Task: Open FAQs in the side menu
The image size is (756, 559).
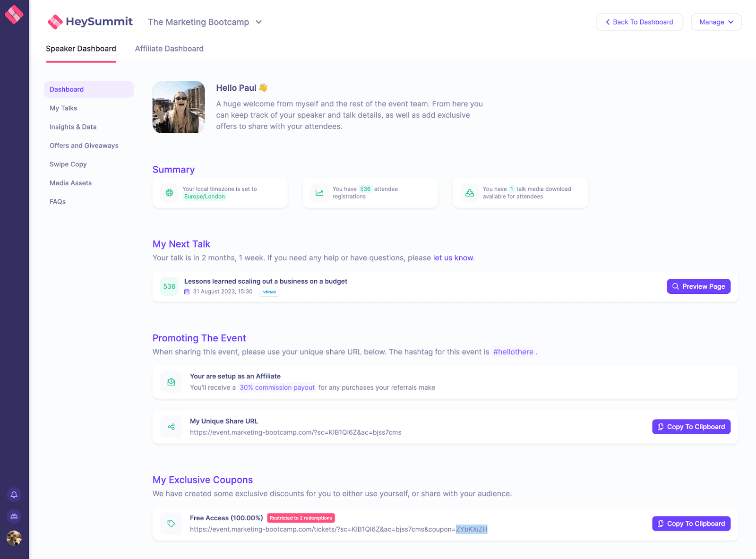Action: pyautogui.click(x=58, y=202)
